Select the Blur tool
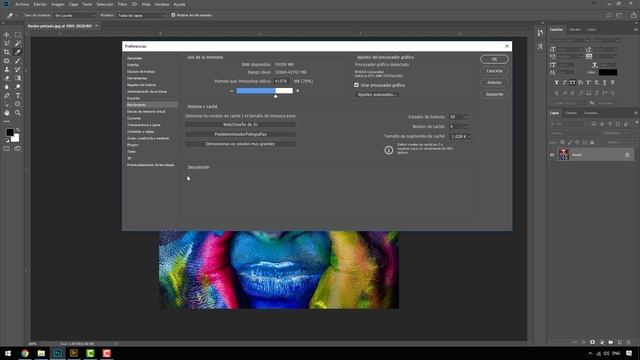The image size is (640, 360). pyautogui.click(x=7, y=87)
